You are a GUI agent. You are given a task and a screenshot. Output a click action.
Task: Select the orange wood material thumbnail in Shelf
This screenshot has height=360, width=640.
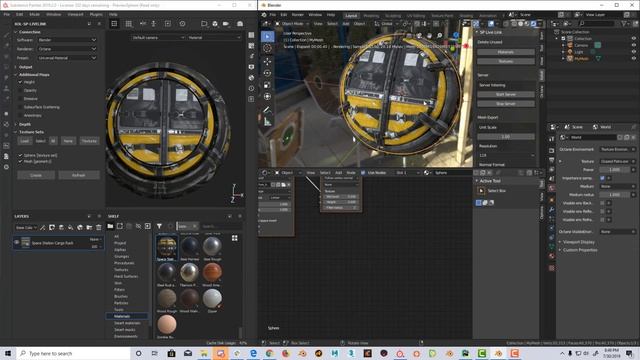[212, 272]
